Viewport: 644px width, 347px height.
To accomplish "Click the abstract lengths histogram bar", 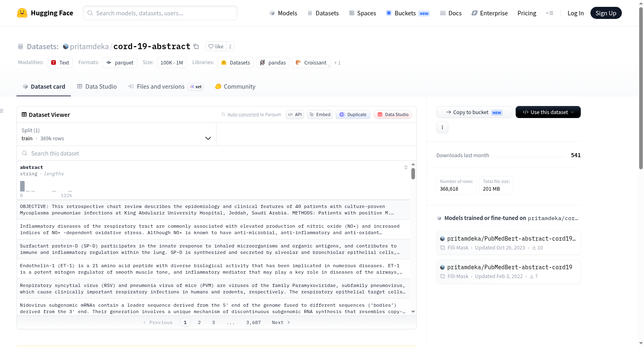I will point(23,186).
